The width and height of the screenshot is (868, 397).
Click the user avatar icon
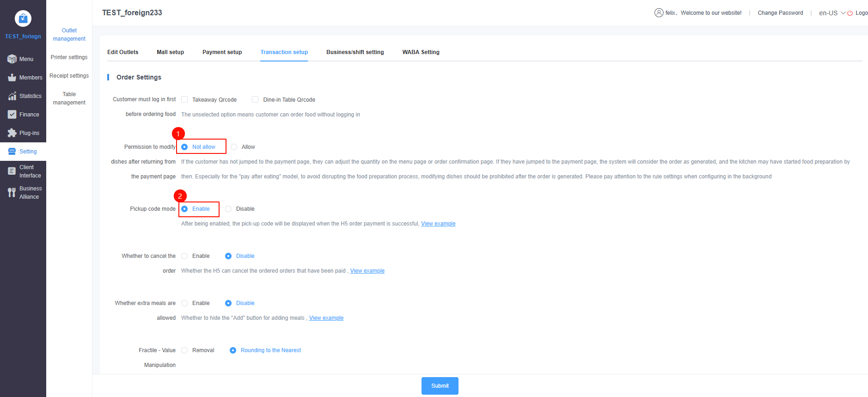point(659,13)
